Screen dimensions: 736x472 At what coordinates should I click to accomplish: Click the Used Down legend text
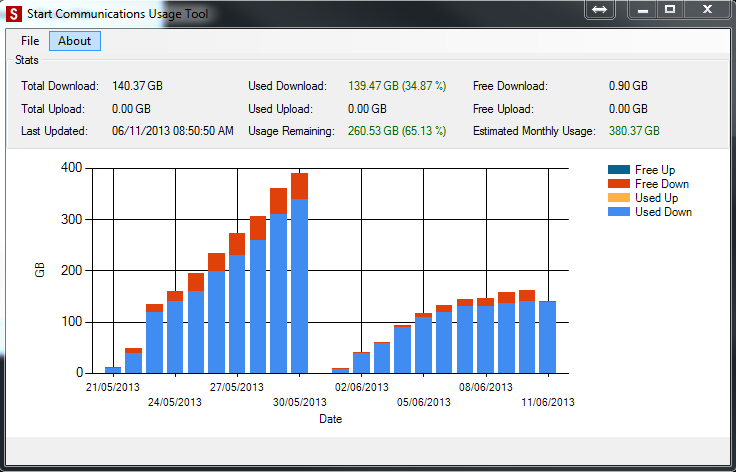pos(663,212)
